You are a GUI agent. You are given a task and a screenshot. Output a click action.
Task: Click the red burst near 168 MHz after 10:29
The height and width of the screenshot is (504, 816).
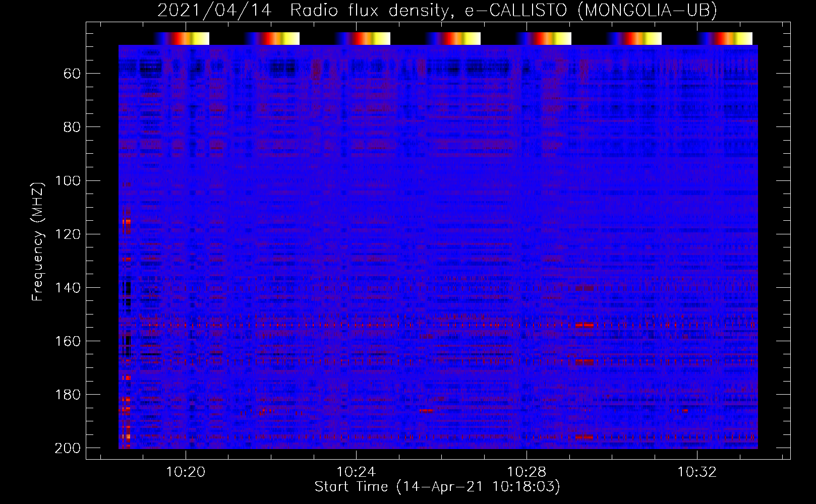click(585, 362)
